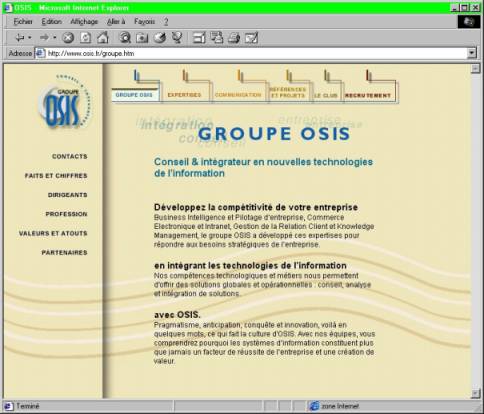Print the page with the printer icon
Viewport: 484px width, 414px height.
click(234, 38)
